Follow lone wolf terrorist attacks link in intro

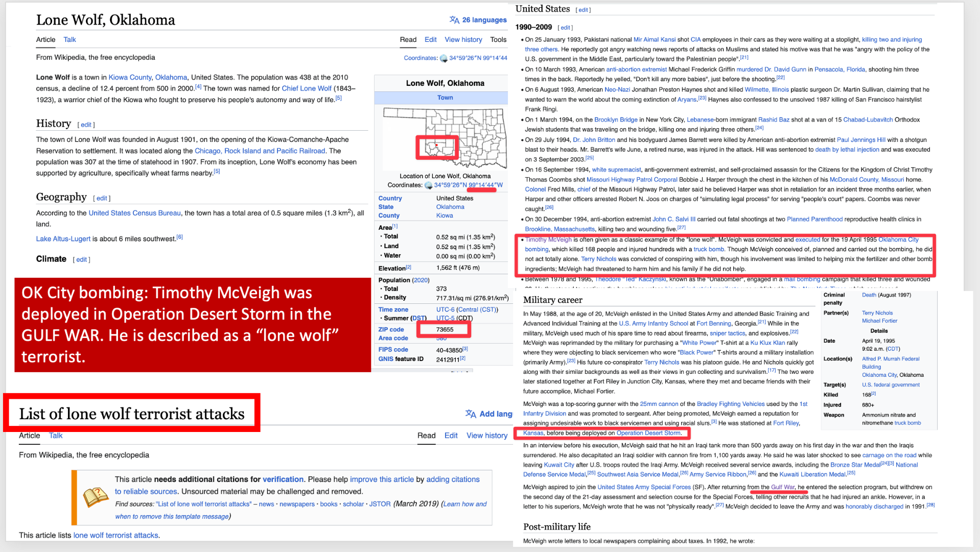coord(115,536)
